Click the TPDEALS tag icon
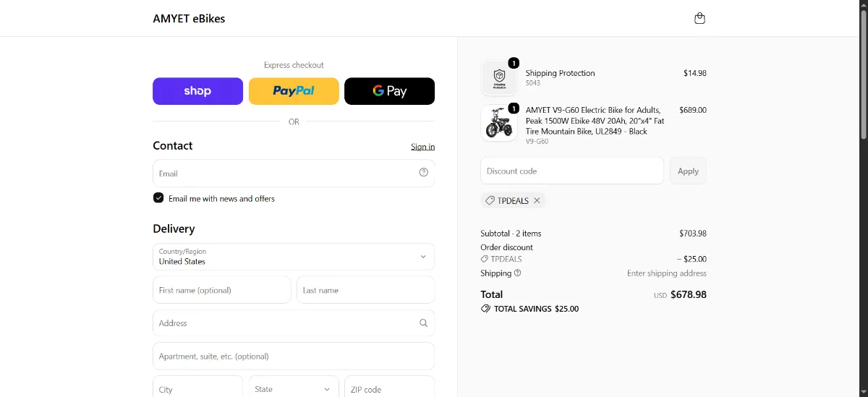The image size is (868, 397). click(490, 200)
